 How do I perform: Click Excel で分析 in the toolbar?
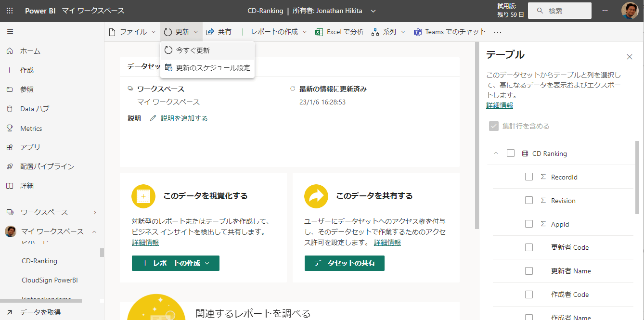pyautogui.click(x=339, y=32)
